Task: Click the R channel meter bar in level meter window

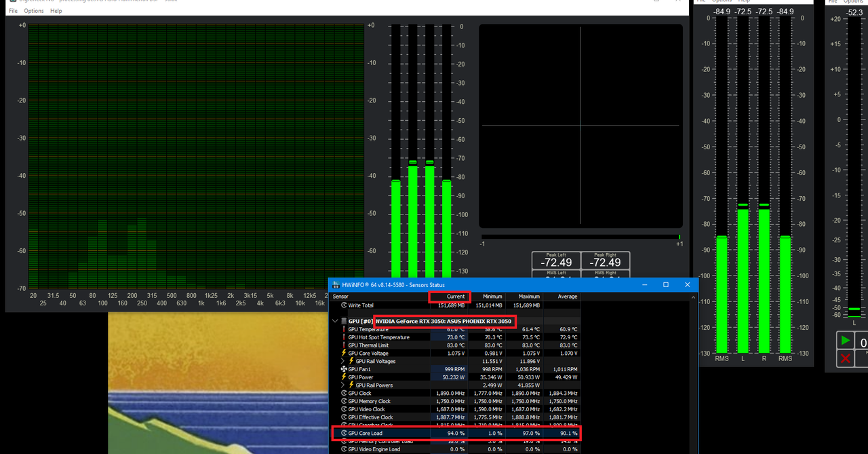Action: point(764,185)
